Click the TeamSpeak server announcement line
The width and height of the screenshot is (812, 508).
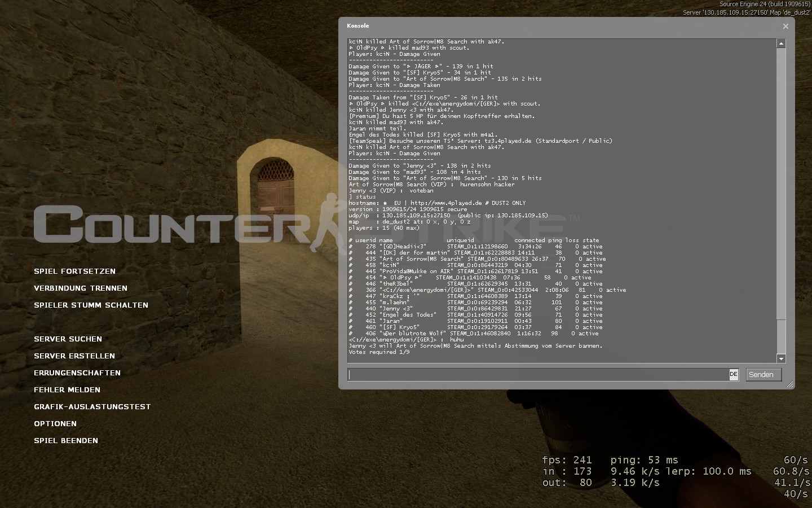[480, 141]
